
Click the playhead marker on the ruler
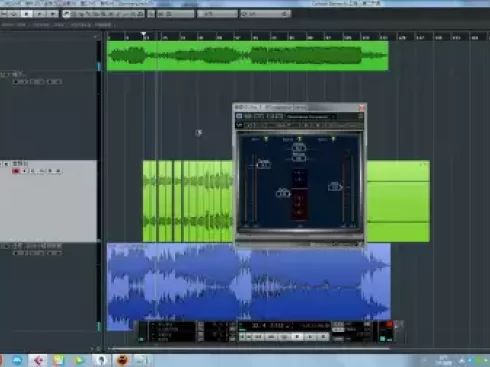pos(144,34)
